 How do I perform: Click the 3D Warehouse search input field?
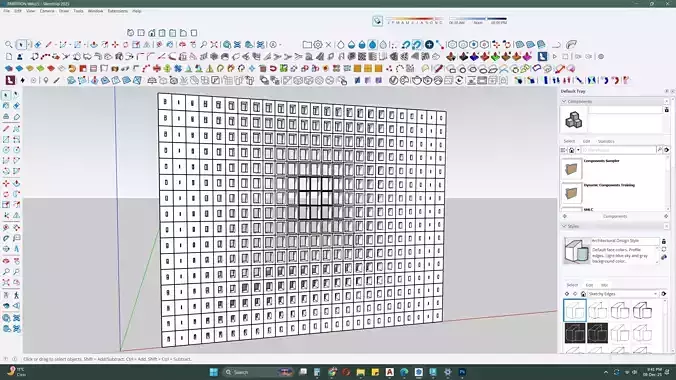point(619,150)
